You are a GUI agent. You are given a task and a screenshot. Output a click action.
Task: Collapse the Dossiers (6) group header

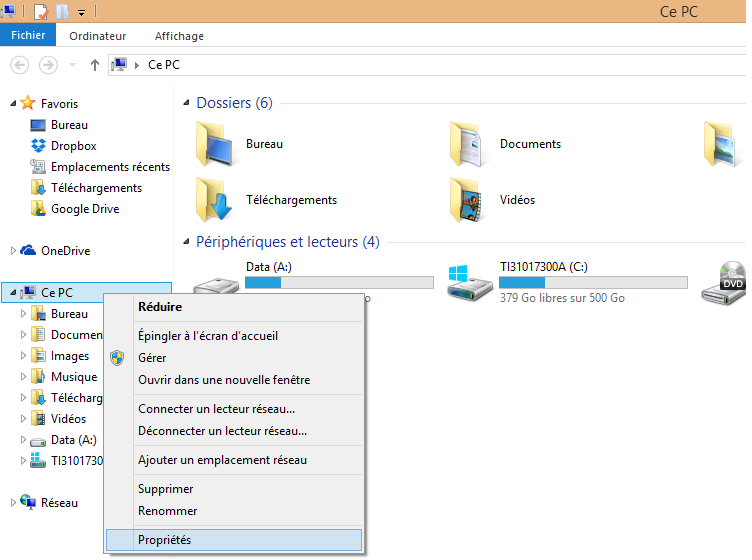[186, 103]
